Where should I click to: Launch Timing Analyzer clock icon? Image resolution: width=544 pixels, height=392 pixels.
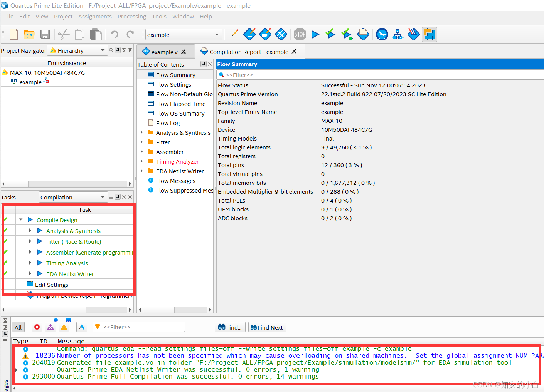point(382,34)
